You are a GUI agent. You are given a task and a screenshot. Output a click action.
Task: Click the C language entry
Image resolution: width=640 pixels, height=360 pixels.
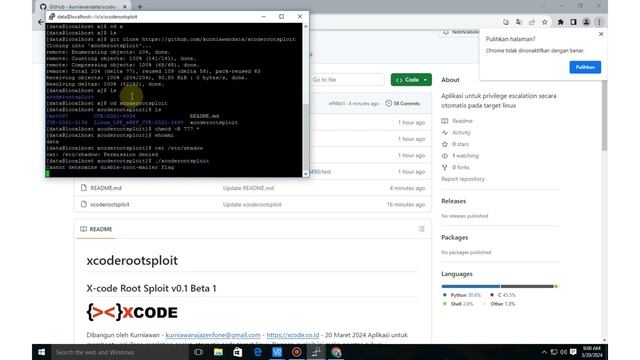pos(503,295)
